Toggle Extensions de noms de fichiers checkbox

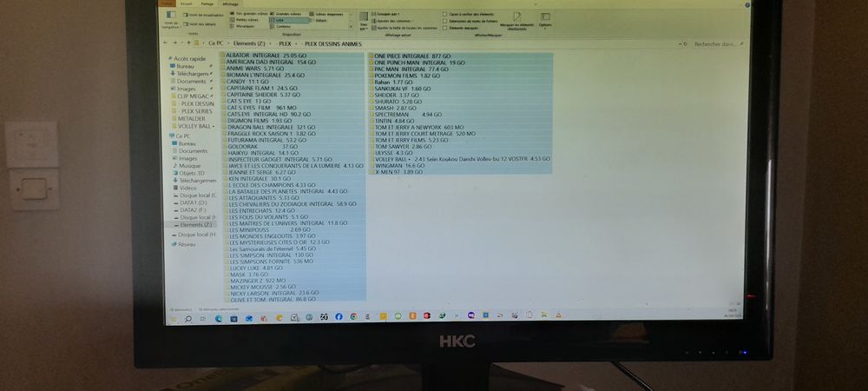444,21
